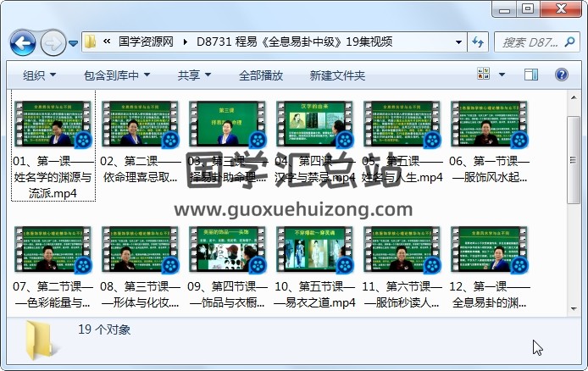588x371 pixels.
Task: Click file name 12、第一课 全息易卦的渊
Action: (490, 295)
